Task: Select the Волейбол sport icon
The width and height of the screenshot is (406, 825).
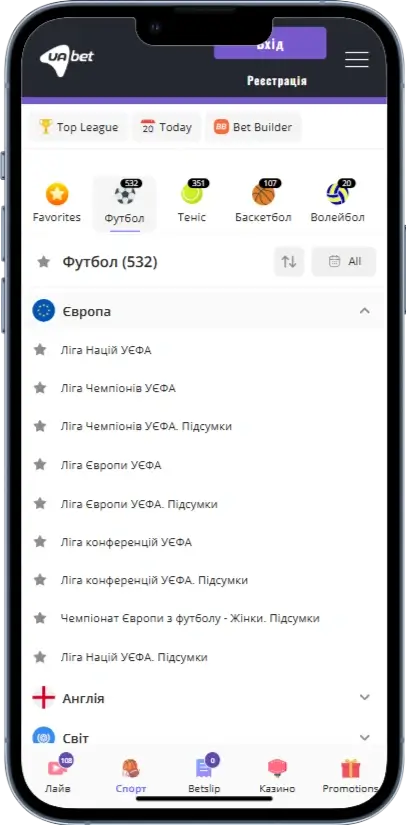Action: coord(337,194)
